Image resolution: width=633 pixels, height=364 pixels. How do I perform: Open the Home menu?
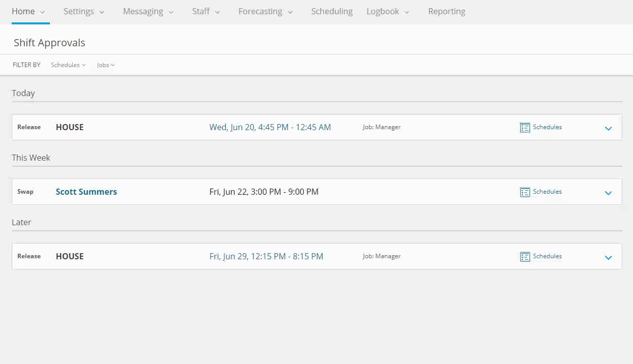(28, 11)
